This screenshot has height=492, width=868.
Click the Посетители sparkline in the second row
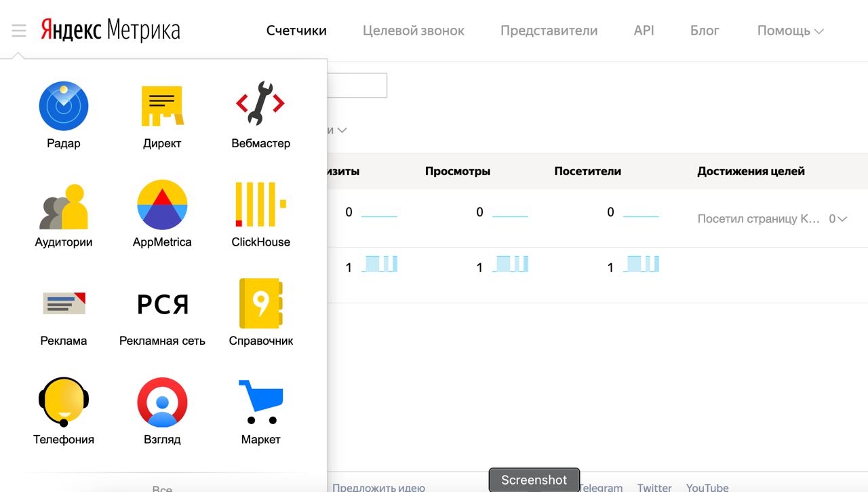coord(642,265)
